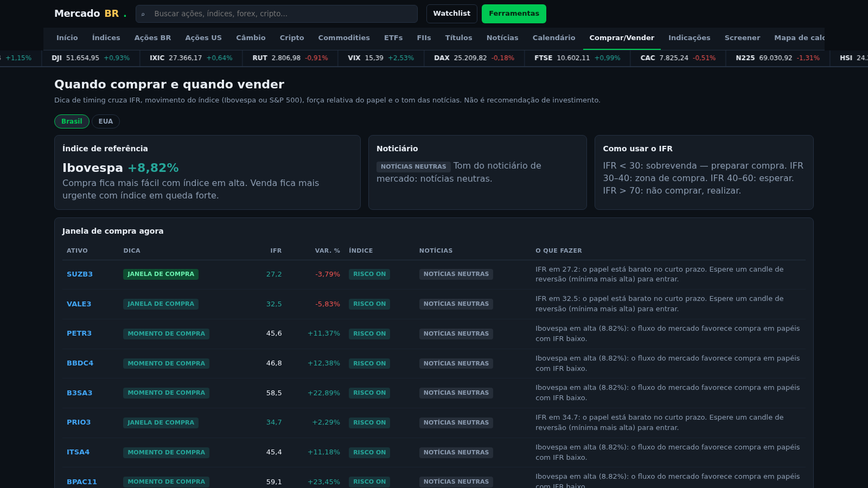This screenshot has height=488, width=868.
Task: Open the PETR3 asset link
Action: (79, 333)
